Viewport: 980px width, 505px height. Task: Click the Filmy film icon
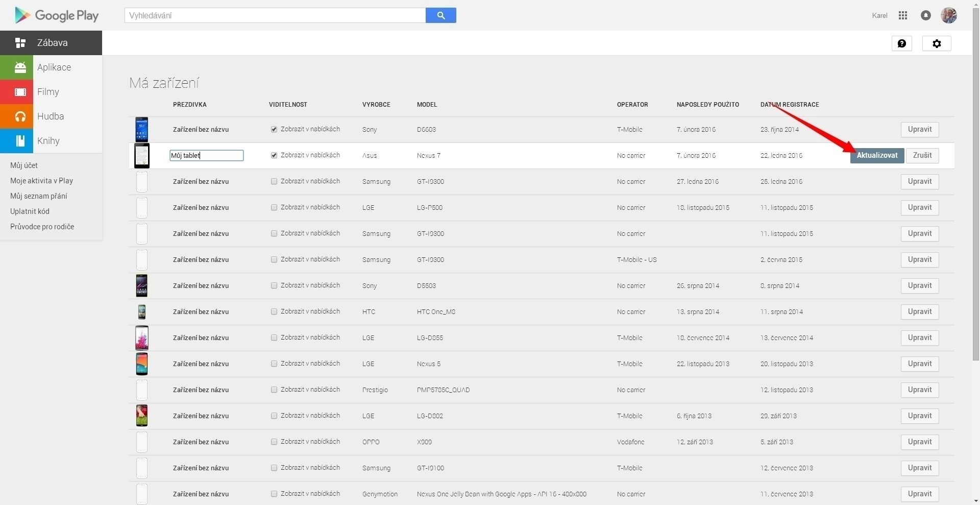click(x=20, y=92)
